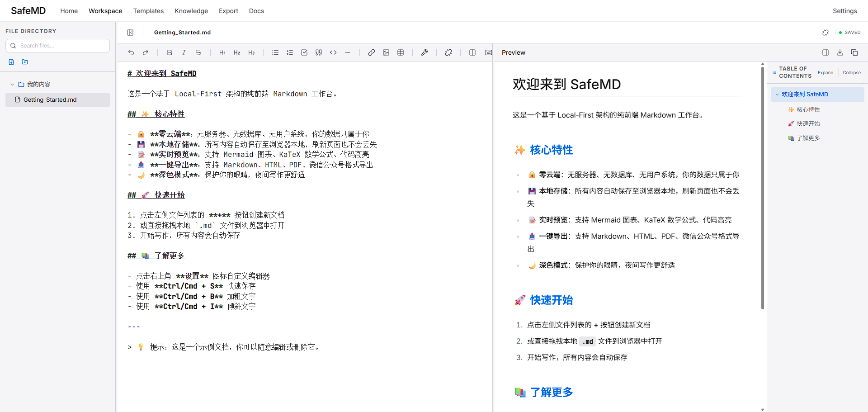This screenshot has width=868, height=412.
Task: Click the 提示 blockquote line in editor
Action: tap(224, 347)
